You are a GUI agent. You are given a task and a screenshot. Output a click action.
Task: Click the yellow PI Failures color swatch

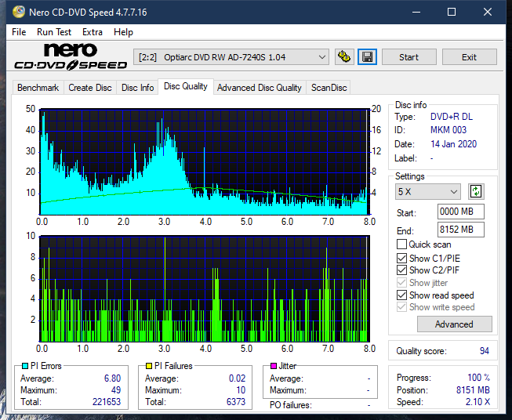[149, 366]
